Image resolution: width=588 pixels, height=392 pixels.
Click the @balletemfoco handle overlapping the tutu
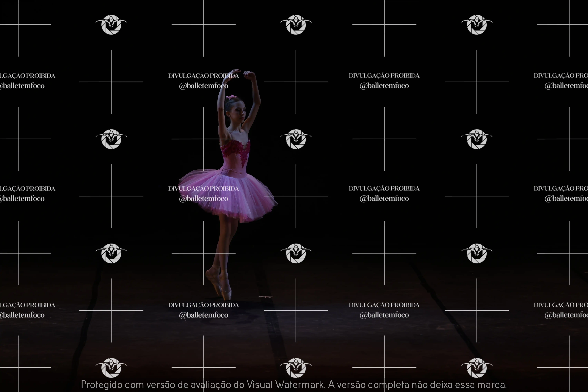[204, 199]
